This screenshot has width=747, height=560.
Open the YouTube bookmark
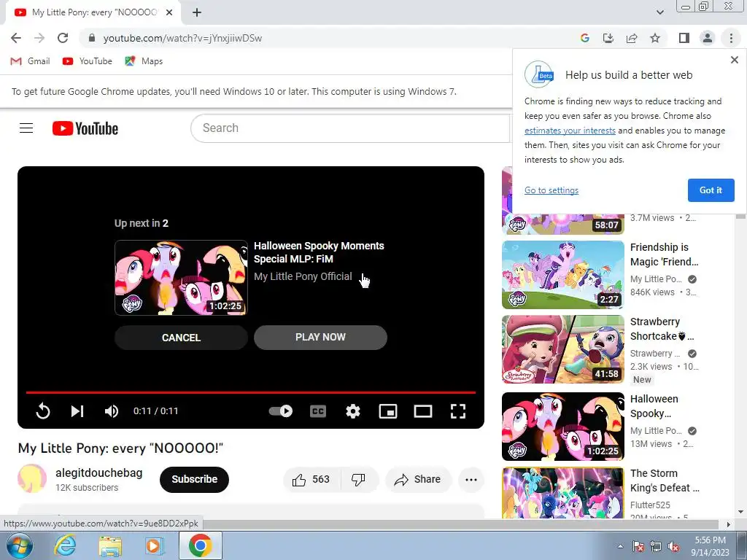point(88,61)
